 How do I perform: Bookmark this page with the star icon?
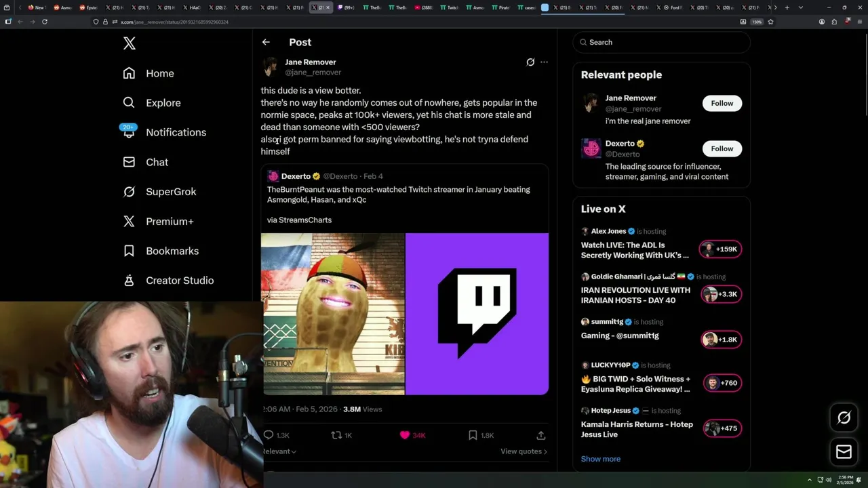tap(770, 22)
